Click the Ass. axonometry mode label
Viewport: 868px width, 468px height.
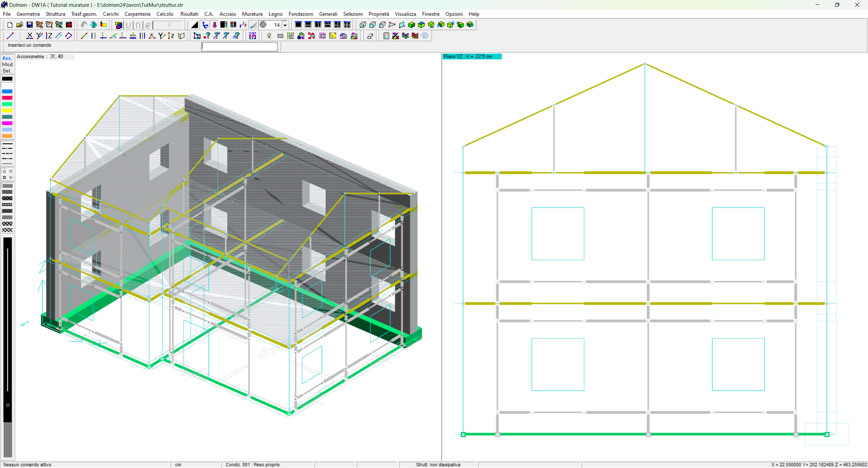pos(7,58)
